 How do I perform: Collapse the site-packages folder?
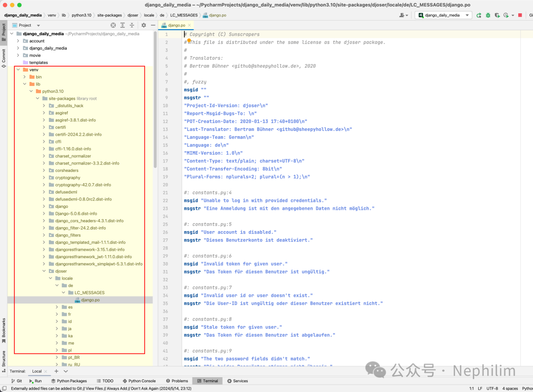(38, 98)
